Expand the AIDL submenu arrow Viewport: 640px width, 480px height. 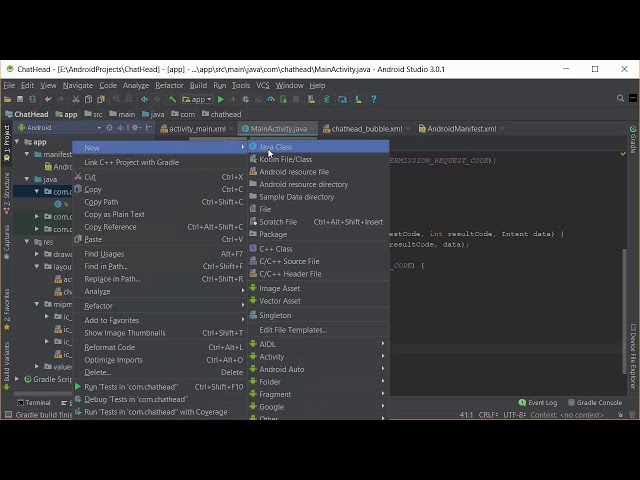coord(383,344)
